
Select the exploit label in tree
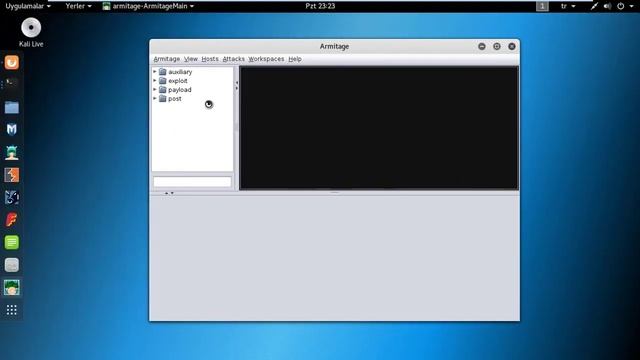[178, 81]
